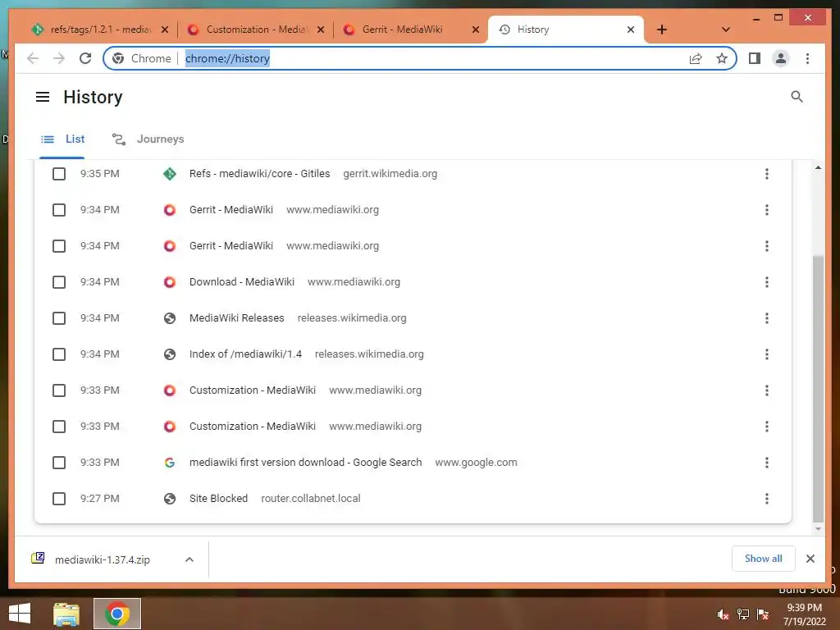
Task: Click Chrome icon in taskbar
Action: coord(117,614)
